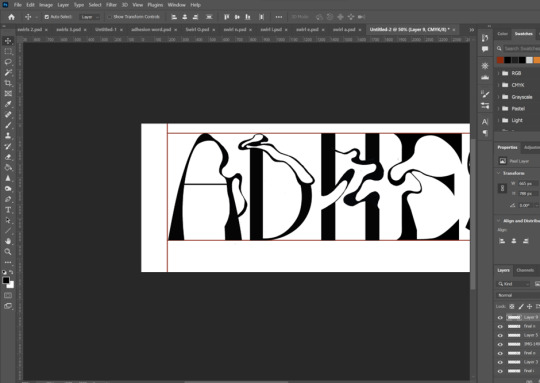Open the Comments panel icon
The image size is (540, 383).
click(485, 50)
